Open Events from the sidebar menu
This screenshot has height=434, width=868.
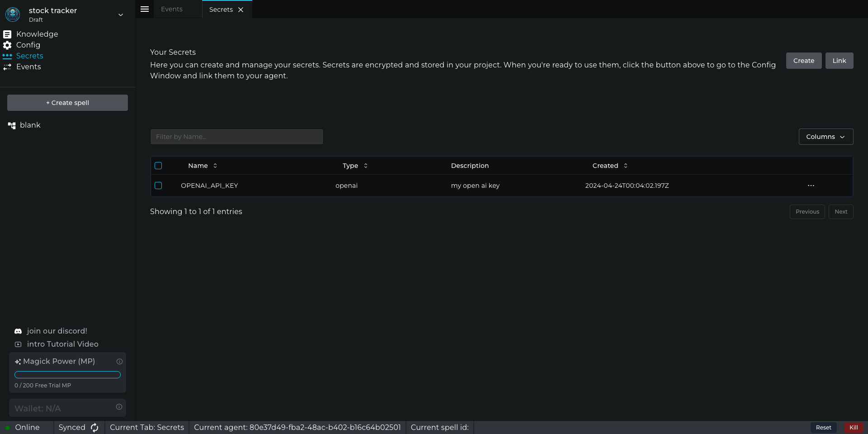click(x=28, y=67)
